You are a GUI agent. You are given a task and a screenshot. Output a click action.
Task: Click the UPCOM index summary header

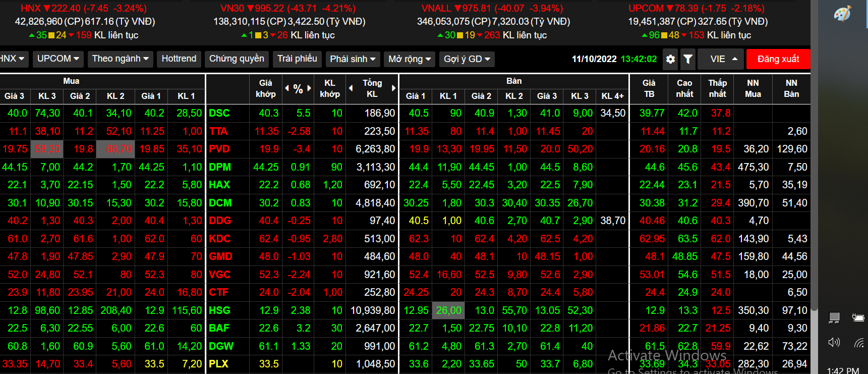click(697, 9)
